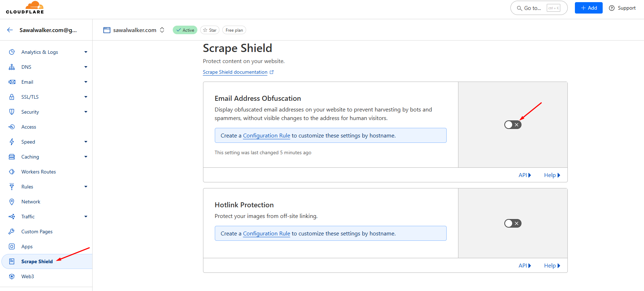Expand Help for Hotlink Protection
The width and height of the screenshot is (644, 291).
point(552,265)
